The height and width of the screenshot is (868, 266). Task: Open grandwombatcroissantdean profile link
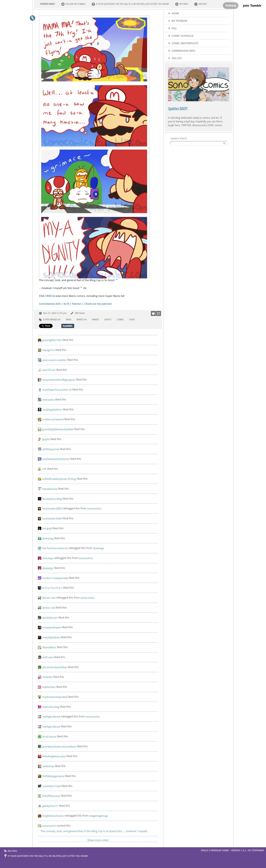pos(59,746)
